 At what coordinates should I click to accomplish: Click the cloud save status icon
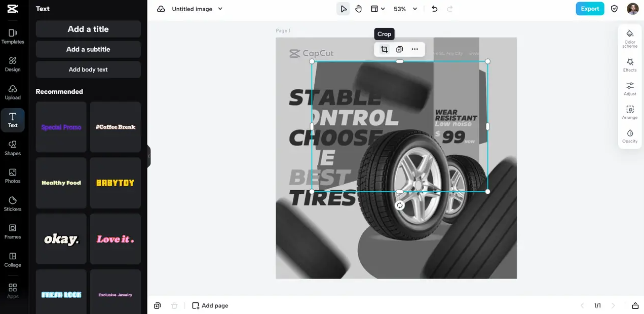[161, 9]
